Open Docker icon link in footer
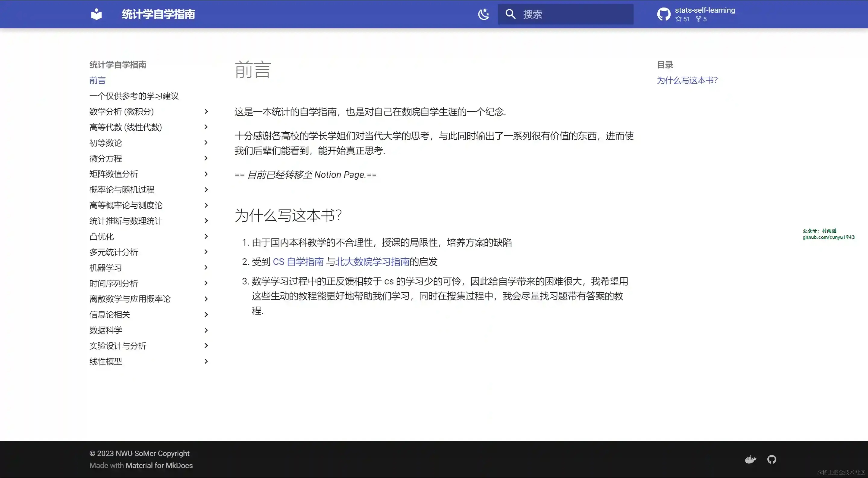The height and width of the screenshot is (478, 868). (750, 459)
